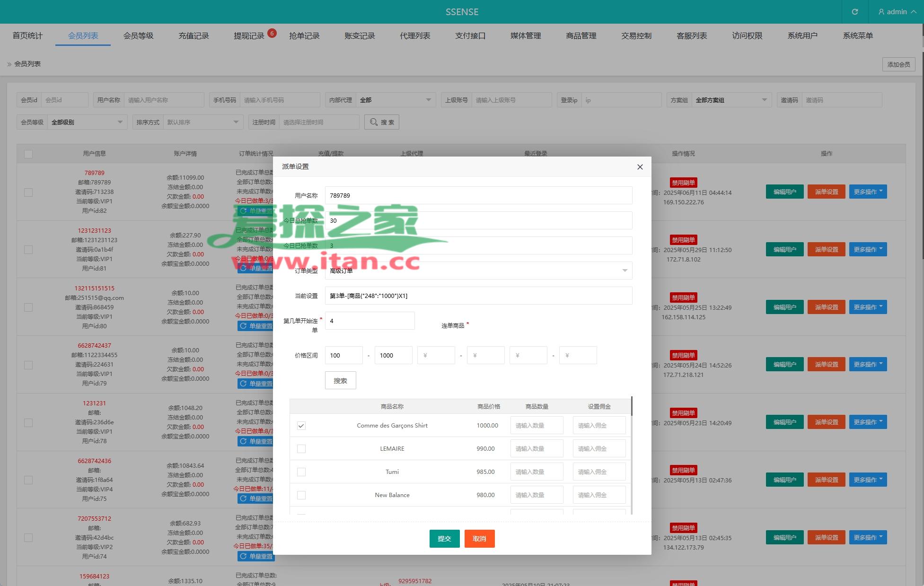The width and height of the screenshot is (924, 586).
Task: Click 单量重置 for user 6628742437
Action: click(x=255, y=384)
